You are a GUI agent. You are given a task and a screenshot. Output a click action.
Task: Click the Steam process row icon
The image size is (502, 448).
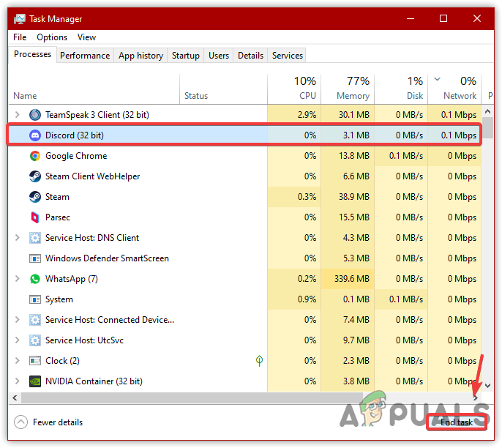(x=35, y=197)
